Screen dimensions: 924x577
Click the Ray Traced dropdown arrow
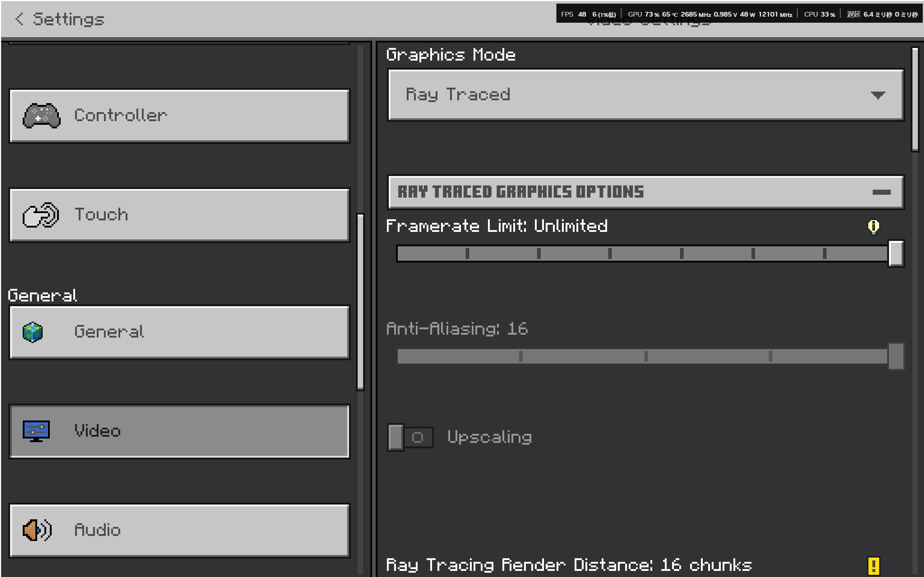click(877, 95)
